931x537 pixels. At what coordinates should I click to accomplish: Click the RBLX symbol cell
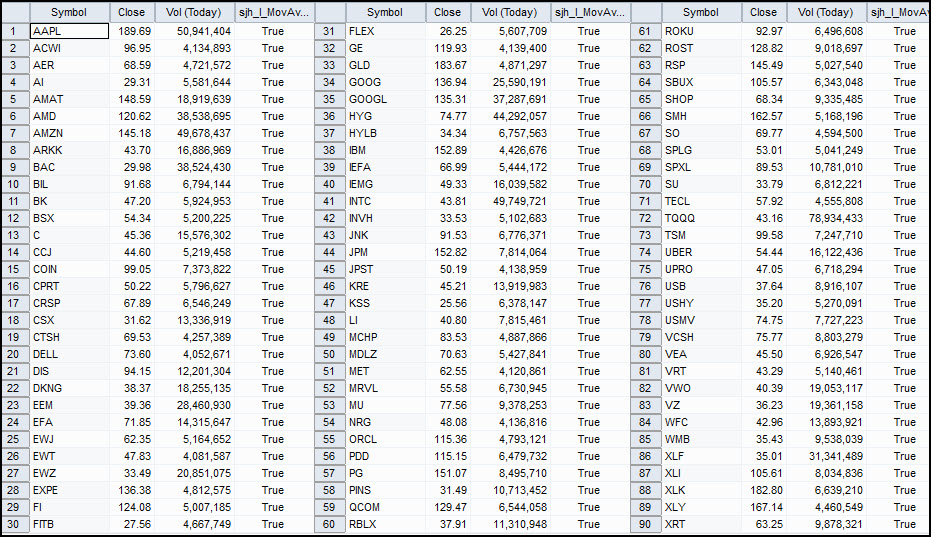(385, 525)
